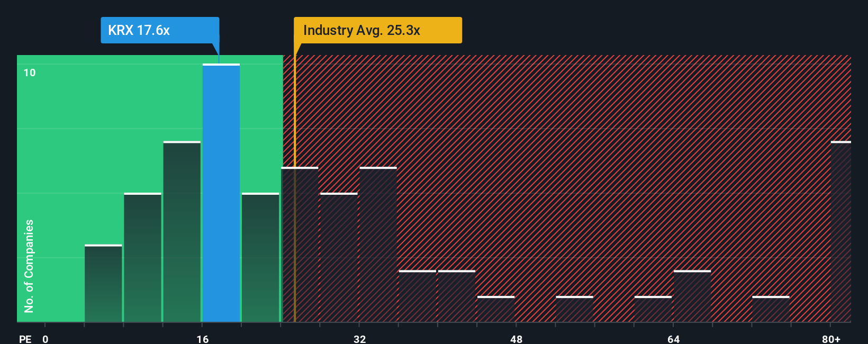Image resolution: width=868 pixels, height=344 pixels.
Task: Select the highlighted blue bar at PE 16
Action: (221, 193)
